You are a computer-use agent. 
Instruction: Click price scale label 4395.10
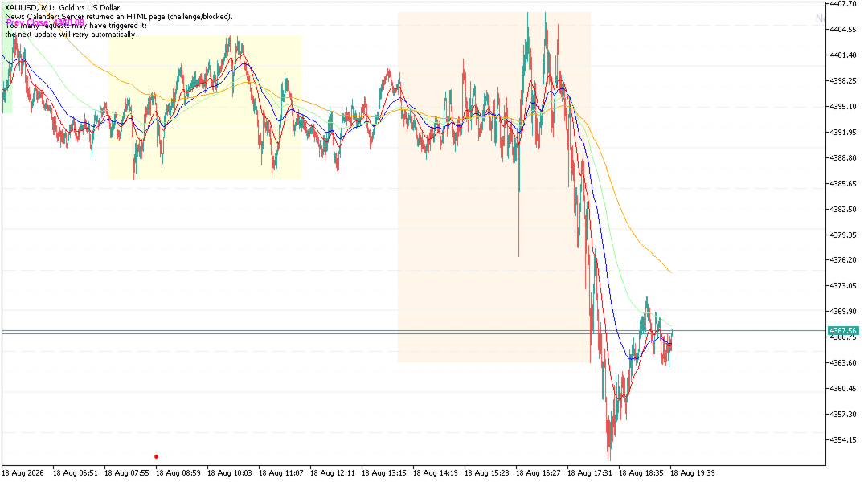[842, 107]
